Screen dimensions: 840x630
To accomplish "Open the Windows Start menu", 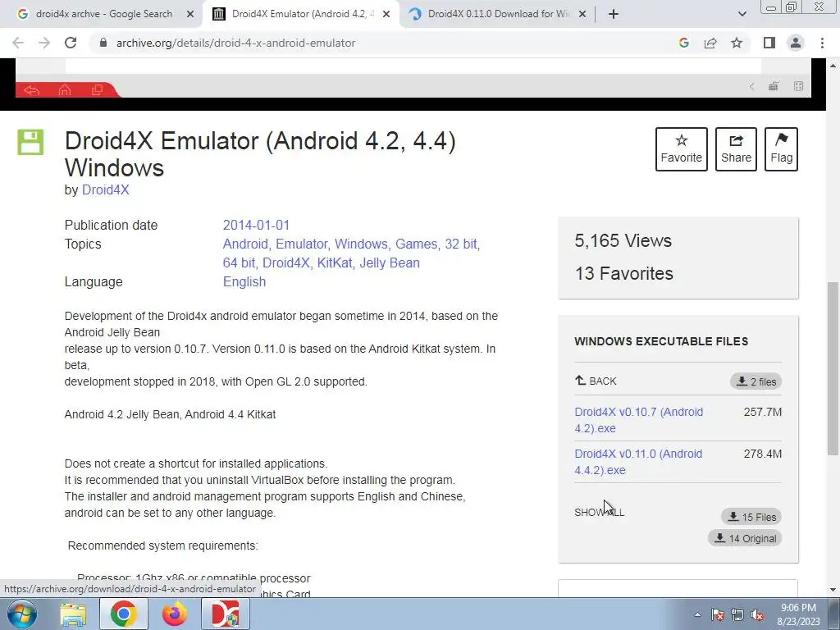I will pos(21,614).
